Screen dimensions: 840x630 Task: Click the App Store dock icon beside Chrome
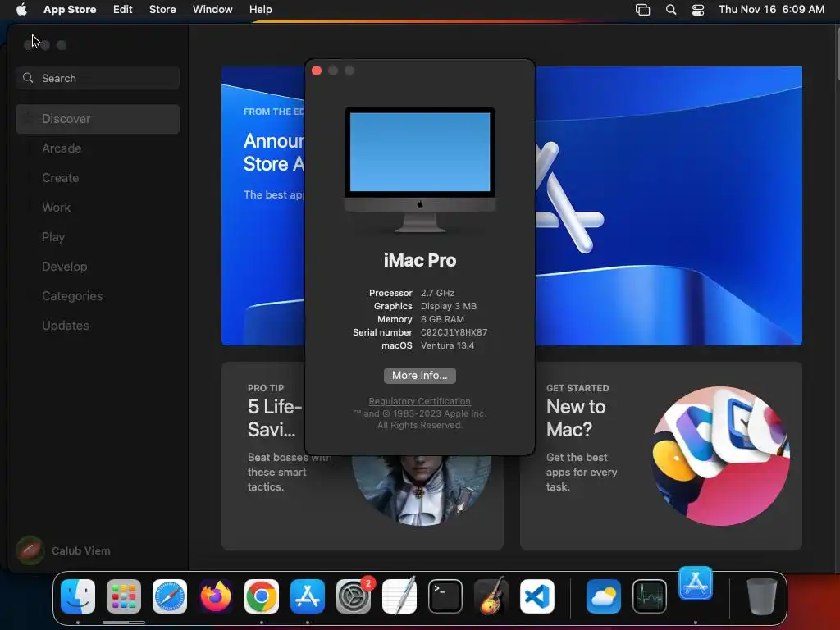[x=308, y=596]
